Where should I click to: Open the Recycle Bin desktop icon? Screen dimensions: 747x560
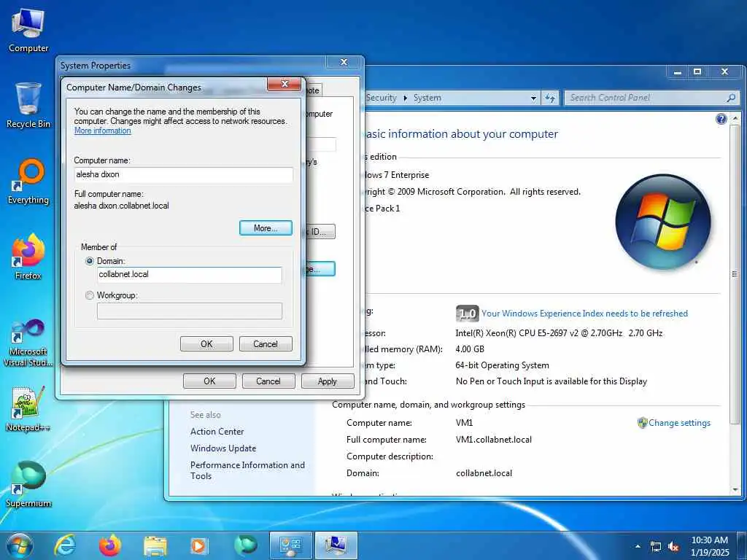[x=28, y=106]
